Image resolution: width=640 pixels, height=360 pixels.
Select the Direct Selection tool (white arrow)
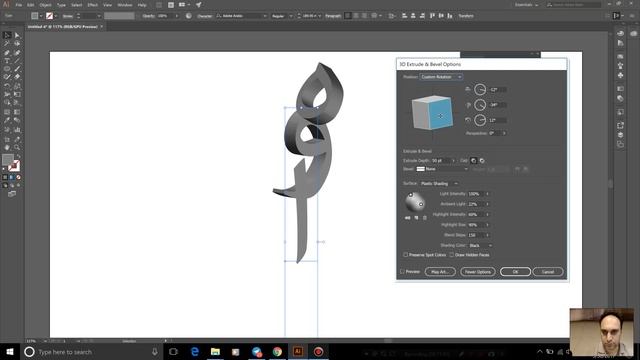(17, 35)
